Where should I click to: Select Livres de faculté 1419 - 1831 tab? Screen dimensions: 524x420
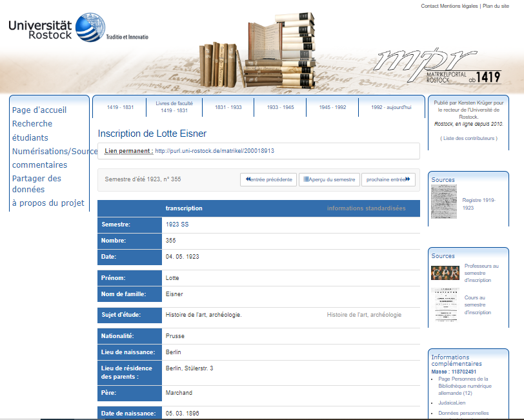tap(174, 107)
